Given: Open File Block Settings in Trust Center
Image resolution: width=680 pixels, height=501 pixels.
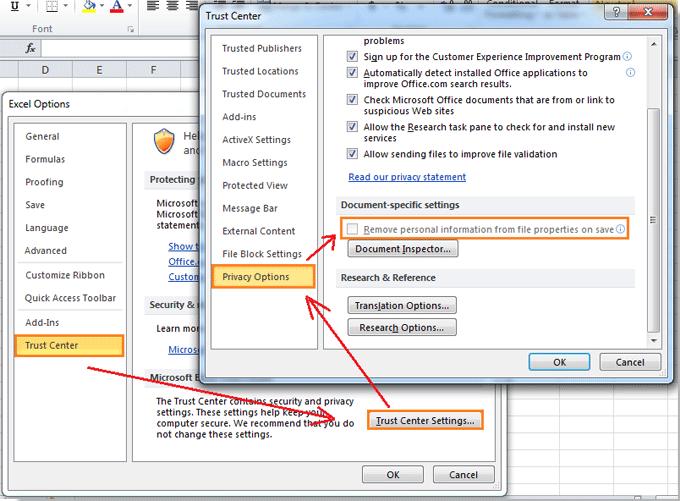Looking at the screenshot, I should [262, 254].
